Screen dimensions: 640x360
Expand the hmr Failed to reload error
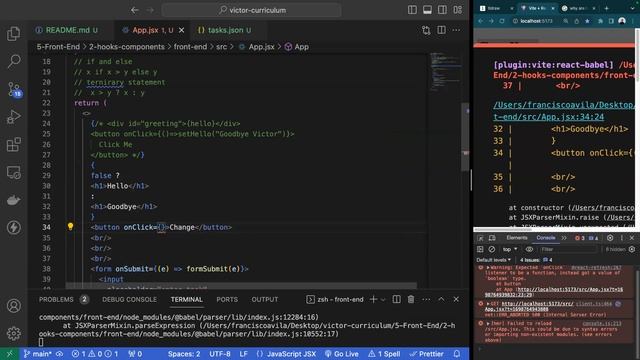point(488,323)
